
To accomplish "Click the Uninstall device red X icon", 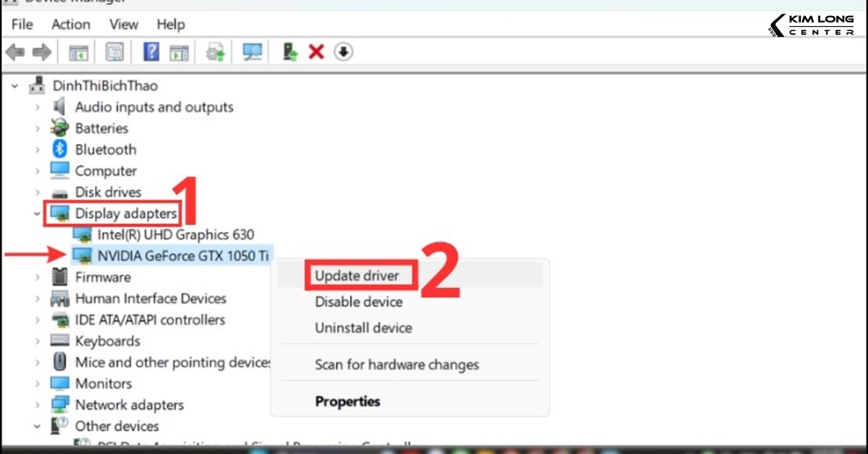I will pyautogui.click(x=316, y=51).
